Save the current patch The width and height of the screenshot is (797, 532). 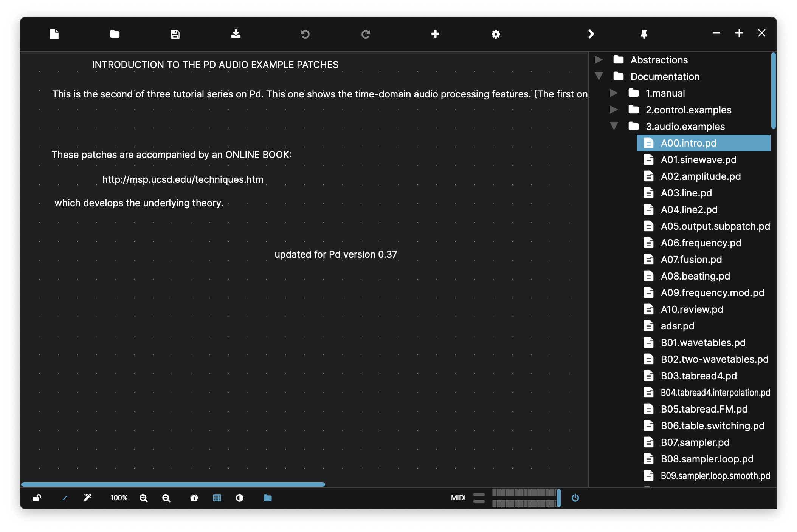(175, 34)
